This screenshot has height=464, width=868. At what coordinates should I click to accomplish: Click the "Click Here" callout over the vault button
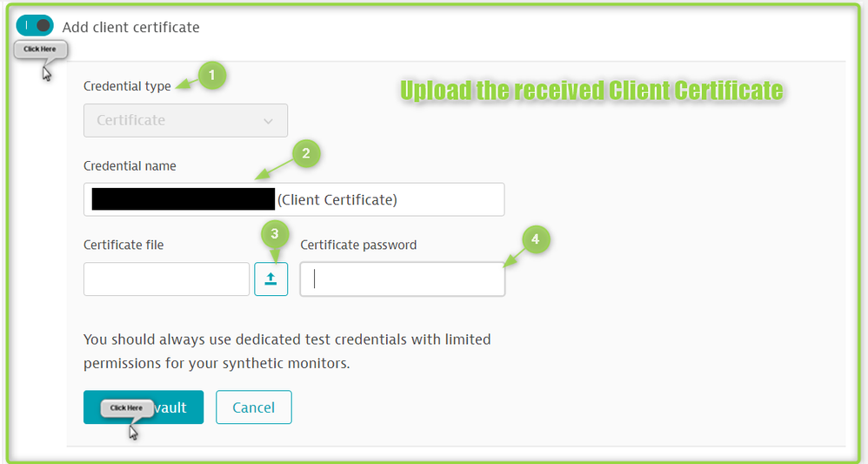[126, 407]
